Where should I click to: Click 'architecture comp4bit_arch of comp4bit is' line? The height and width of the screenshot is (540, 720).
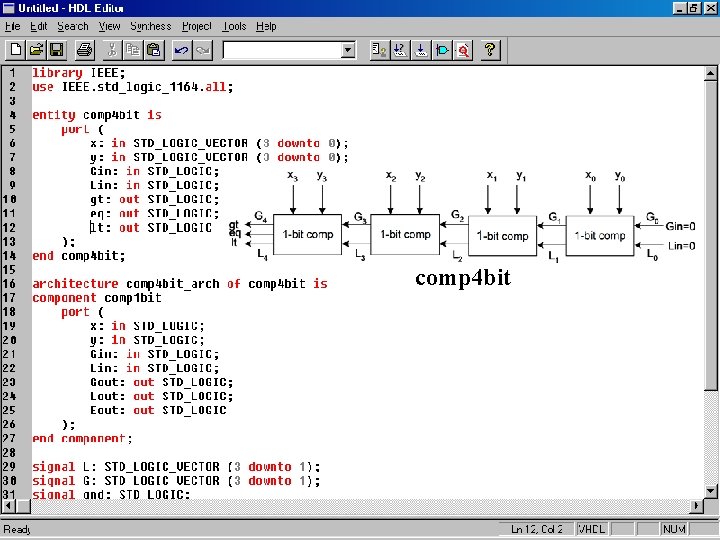180,284
